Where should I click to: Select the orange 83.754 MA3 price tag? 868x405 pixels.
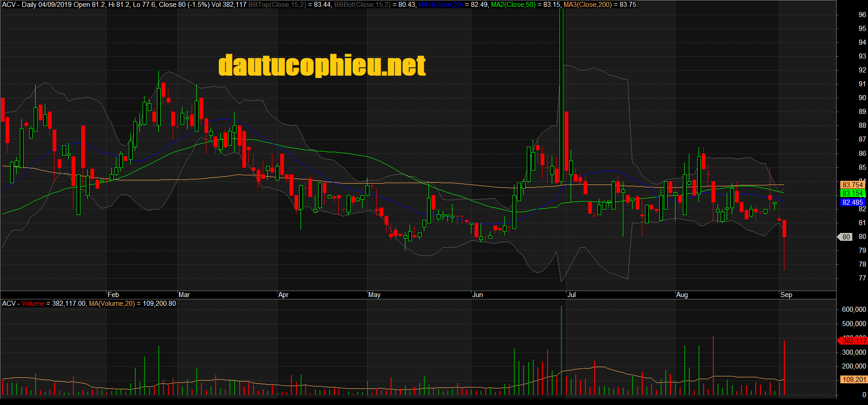[852, 185]
